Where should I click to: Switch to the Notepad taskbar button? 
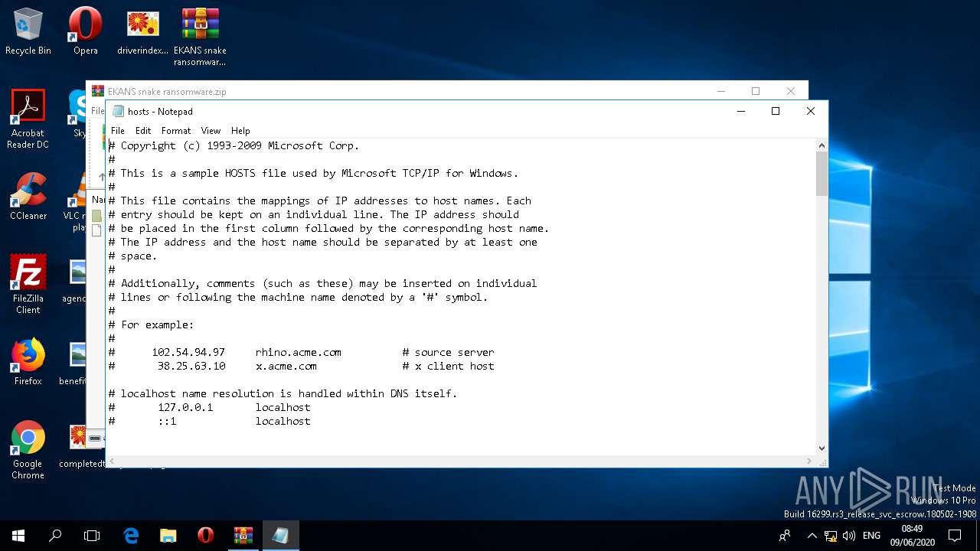click(280, 536)
